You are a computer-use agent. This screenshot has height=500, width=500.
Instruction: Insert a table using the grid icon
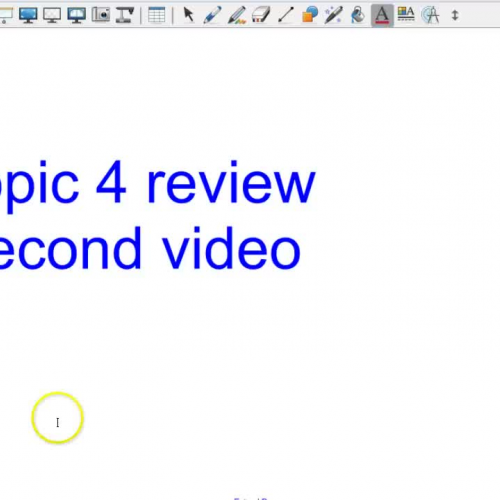157,15
